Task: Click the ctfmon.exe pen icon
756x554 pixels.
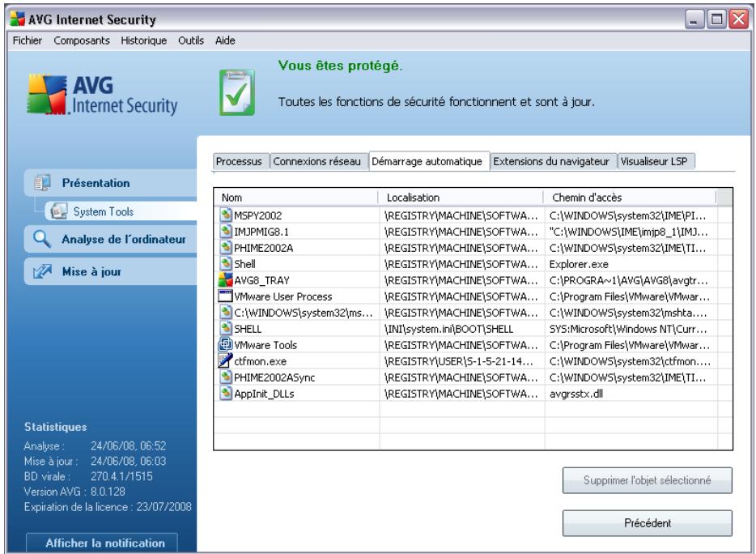Action: (226, 361)
